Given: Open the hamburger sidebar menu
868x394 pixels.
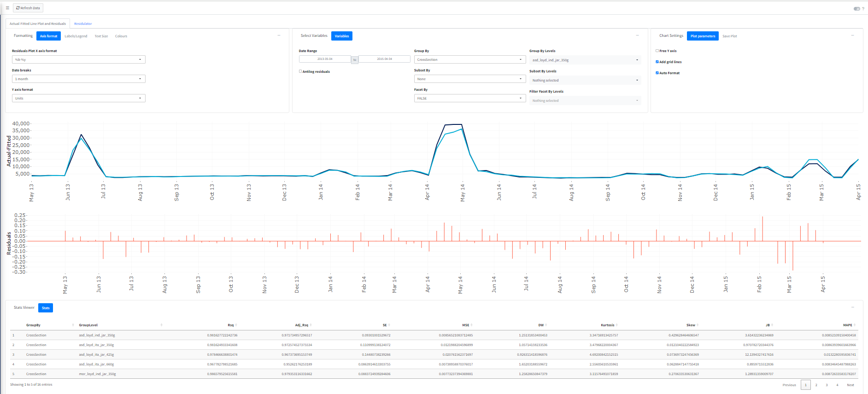Looking at the screenshot, I should (x=7, y=8).
